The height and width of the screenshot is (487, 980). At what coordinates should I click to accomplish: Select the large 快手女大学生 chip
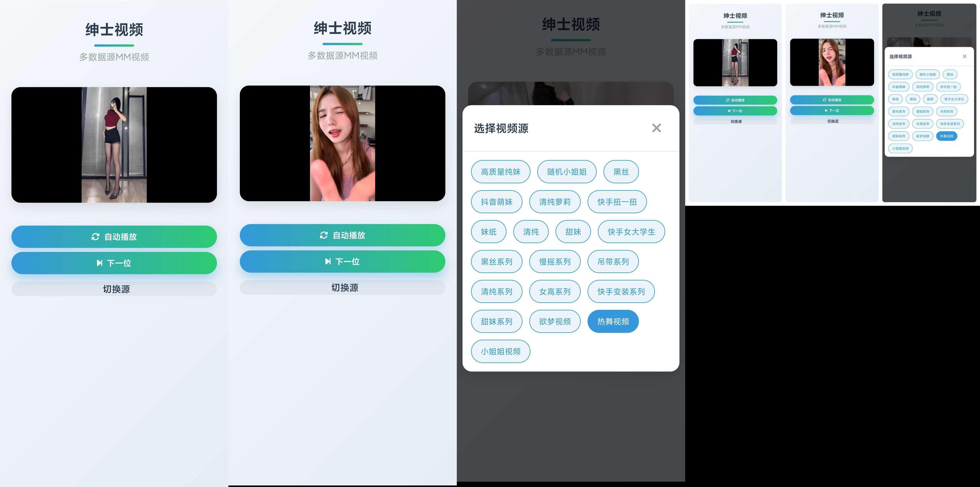[x=631, y=232]
